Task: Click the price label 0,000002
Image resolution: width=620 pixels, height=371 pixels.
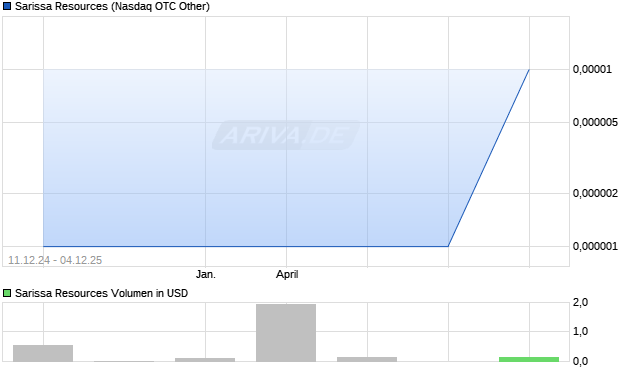Action: pos(595,193)
